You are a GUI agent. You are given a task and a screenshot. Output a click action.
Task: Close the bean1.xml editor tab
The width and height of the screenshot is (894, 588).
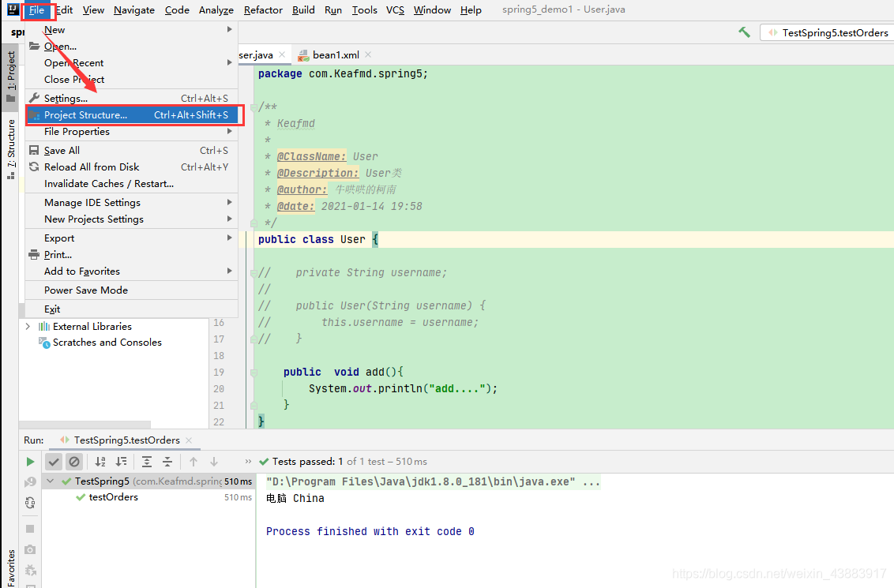click(x=368, y=54)
